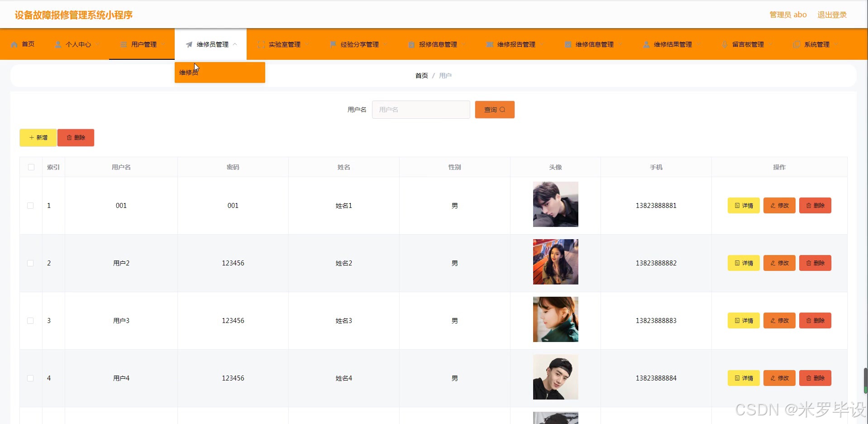Toggle the select-all checkbox in table header
The height and width of the screenshot is (424, 868).
(31, 167)
